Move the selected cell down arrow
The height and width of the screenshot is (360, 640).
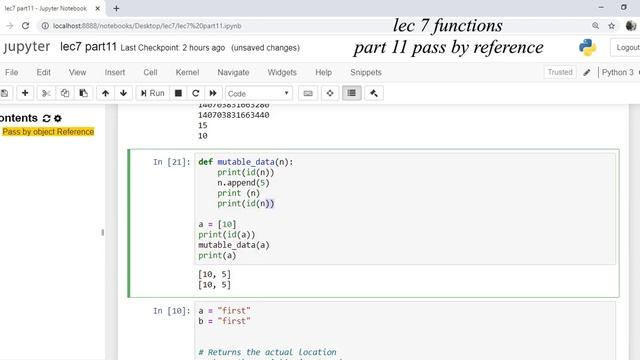123,93
